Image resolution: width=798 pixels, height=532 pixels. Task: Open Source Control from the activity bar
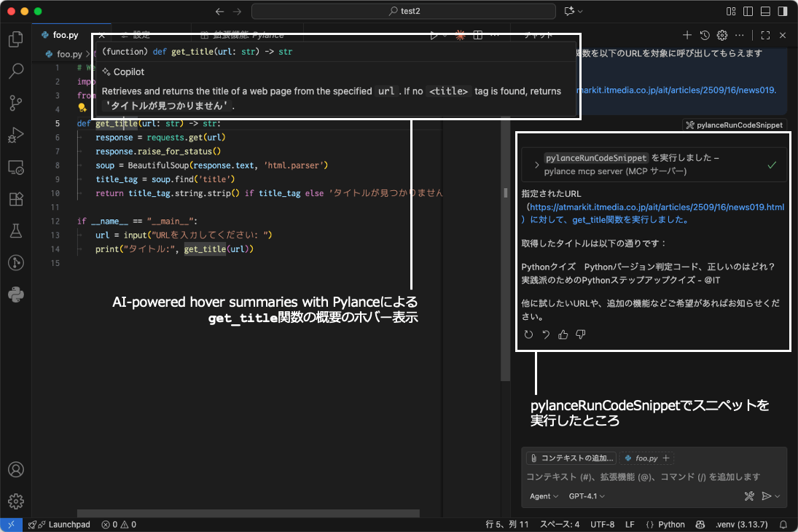[15, 103]
